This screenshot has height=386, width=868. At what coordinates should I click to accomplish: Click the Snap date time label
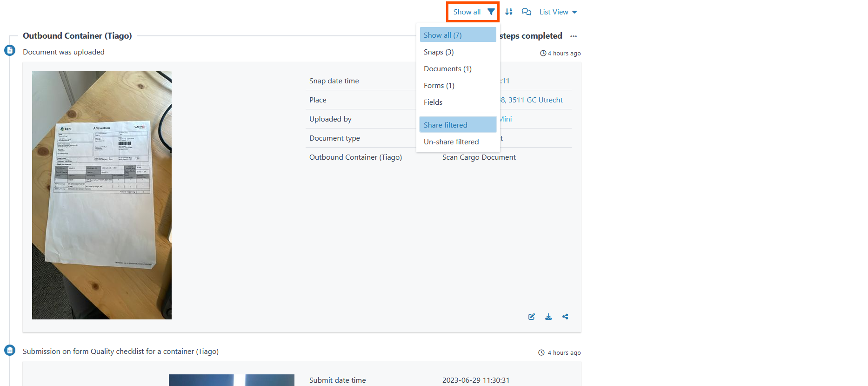(x=334, y=81)
